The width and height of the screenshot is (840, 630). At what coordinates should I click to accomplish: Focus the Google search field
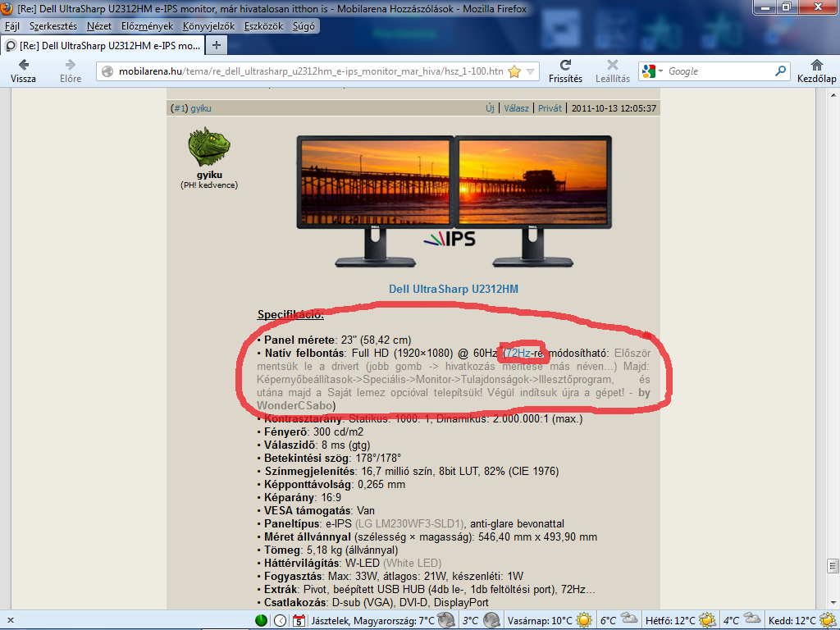click(x=719, y=71)
